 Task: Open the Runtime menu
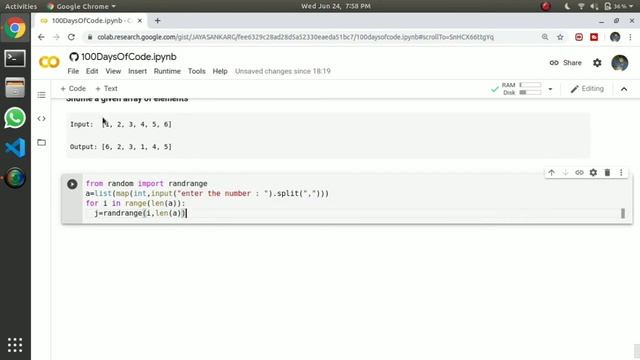pos(167,71)
